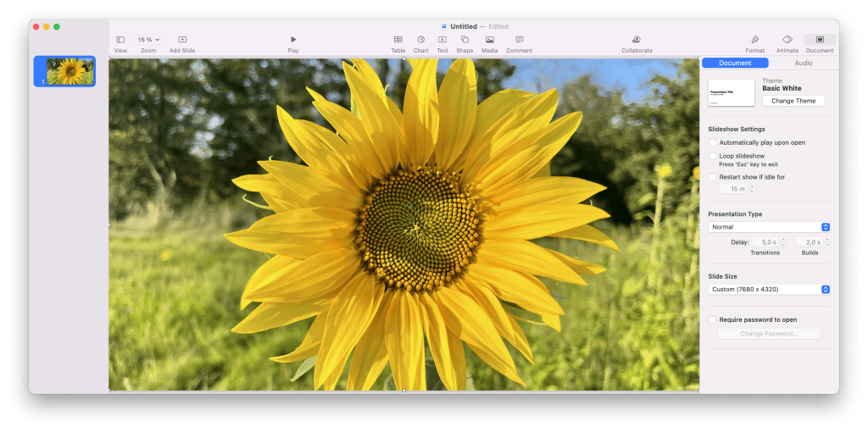Open the Presentation Type Normal dropdown

tap(769, 227)
